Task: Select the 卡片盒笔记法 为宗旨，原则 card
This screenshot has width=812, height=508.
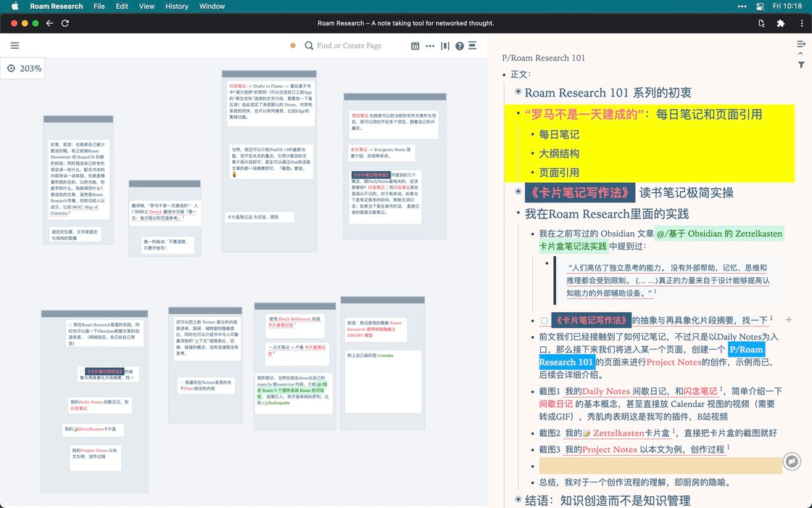Action: point(259,217)
